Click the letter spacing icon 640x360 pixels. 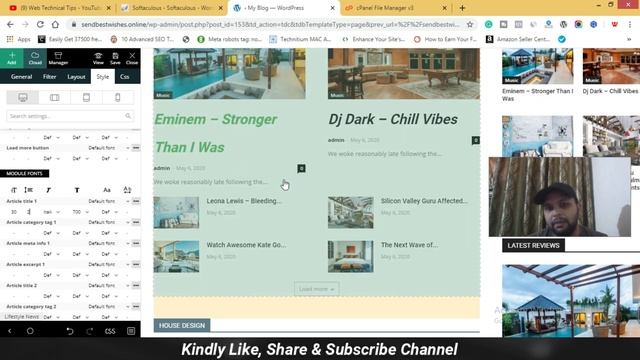(127, 190)
